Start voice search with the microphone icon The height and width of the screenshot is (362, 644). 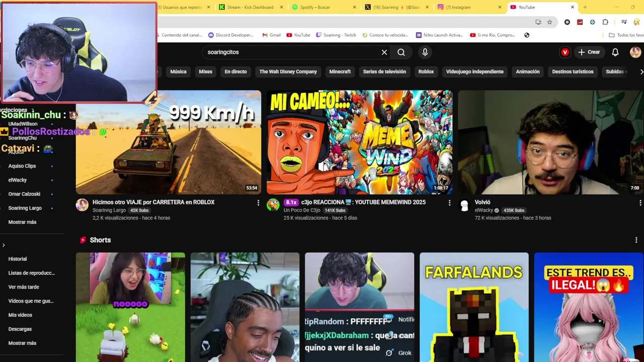point(425,52)
